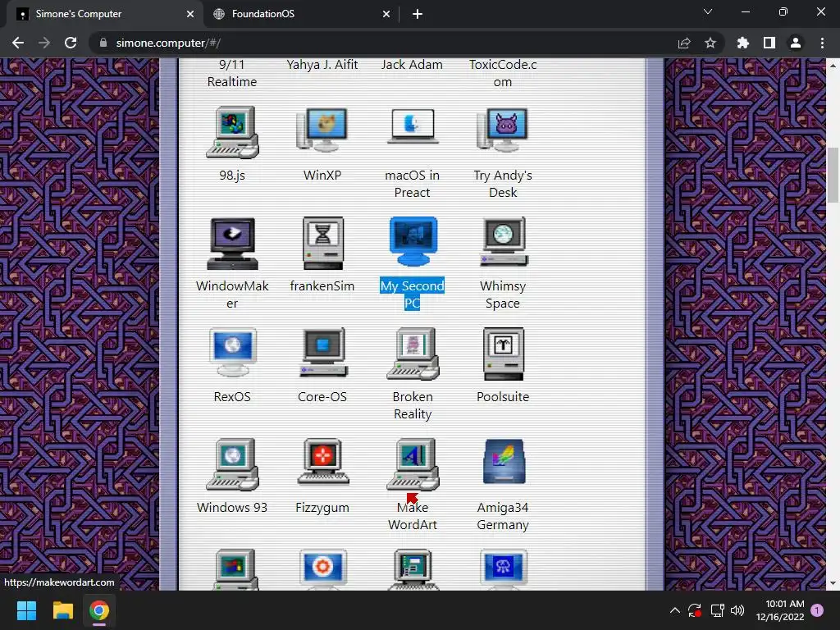
Task: Open the volume control in tray
Action: (737, 610)
